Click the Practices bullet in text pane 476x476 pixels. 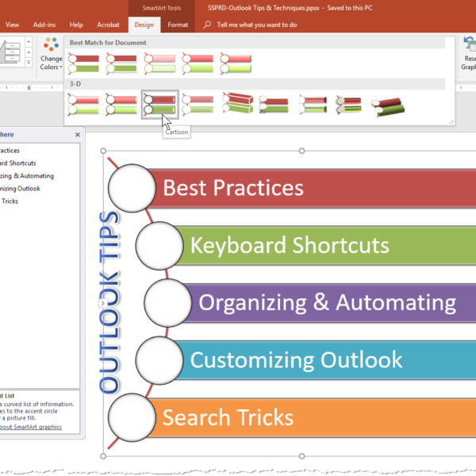click(10, 151)
